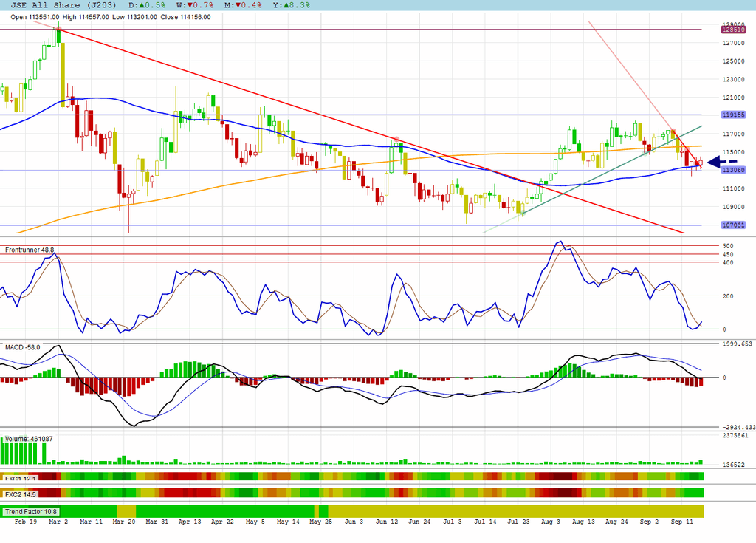The width and height of the screenshot is (756, 543).
Task: Open the Frontrunner 48.8 indicator label
Action: (30, 250)
